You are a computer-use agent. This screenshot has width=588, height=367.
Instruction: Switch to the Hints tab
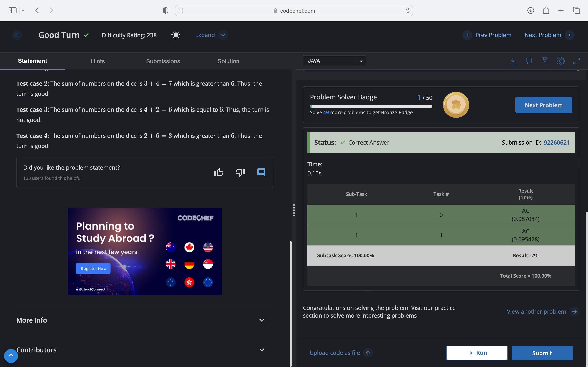pyautogui.click(x=98, y=61)
